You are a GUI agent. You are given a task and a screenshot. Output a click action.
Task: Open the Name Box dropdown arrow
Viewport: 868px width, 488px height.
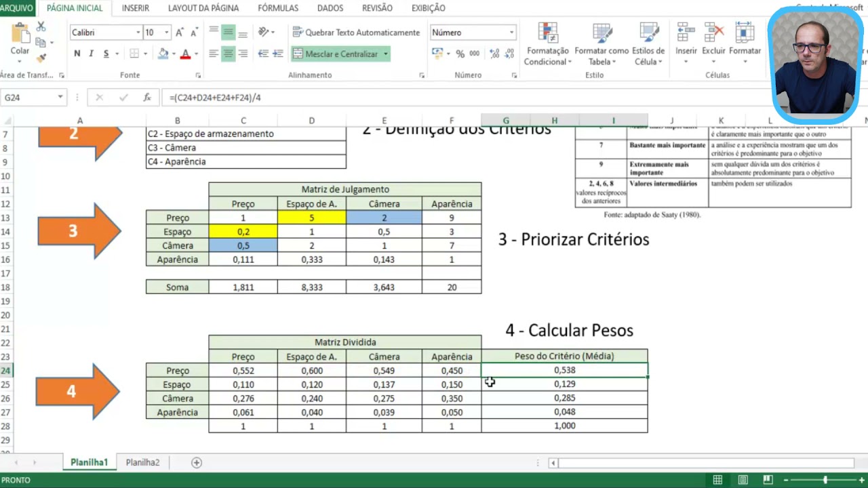click(x=60, y=98)
